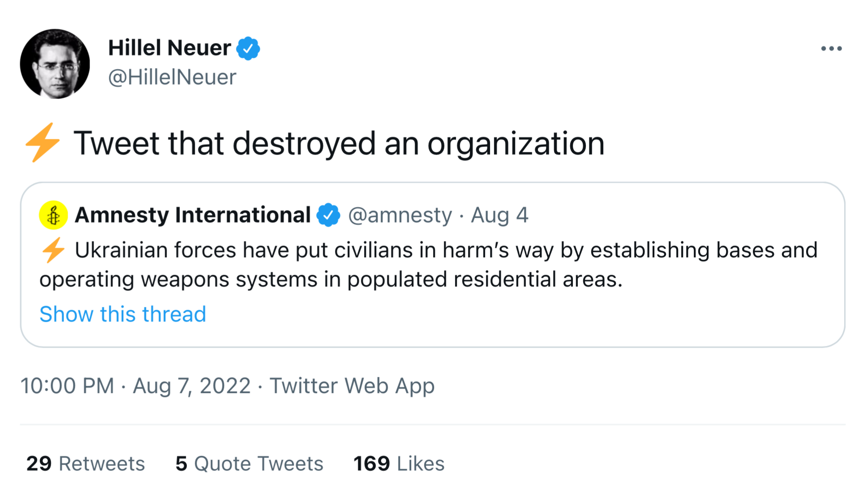Click the @amnesty handle in quoted tweet
The height and width of the screenshot is (497, 868).
(400, 215)
